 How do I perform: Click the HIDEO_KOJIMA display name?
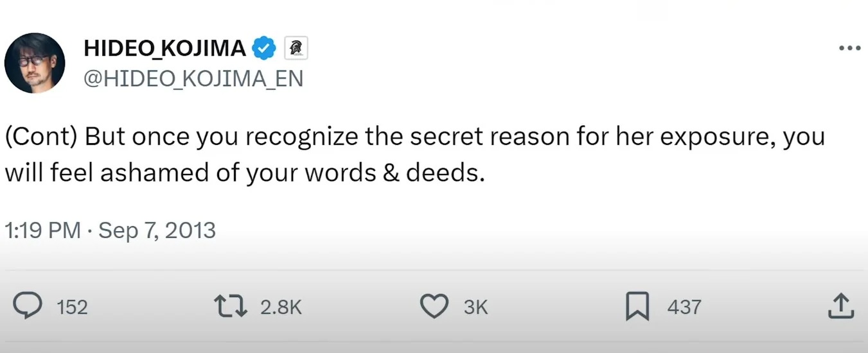164,48
